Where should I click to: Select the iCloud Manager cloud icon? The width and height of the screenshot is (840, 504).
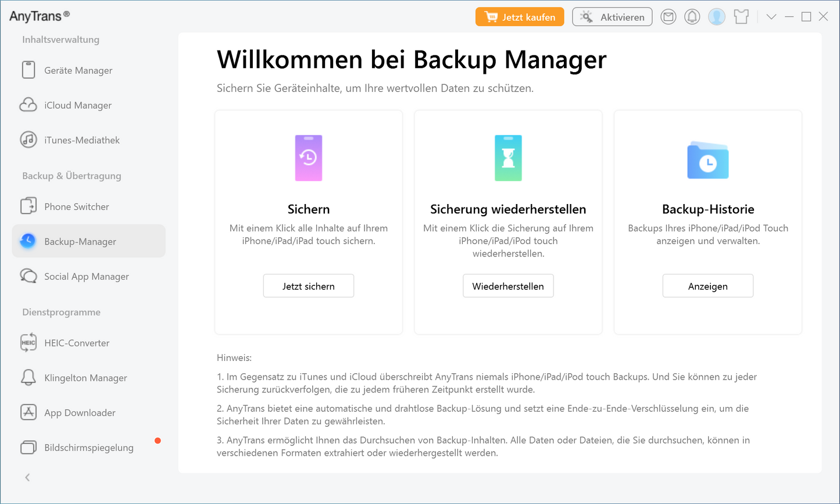pos(28,105)
